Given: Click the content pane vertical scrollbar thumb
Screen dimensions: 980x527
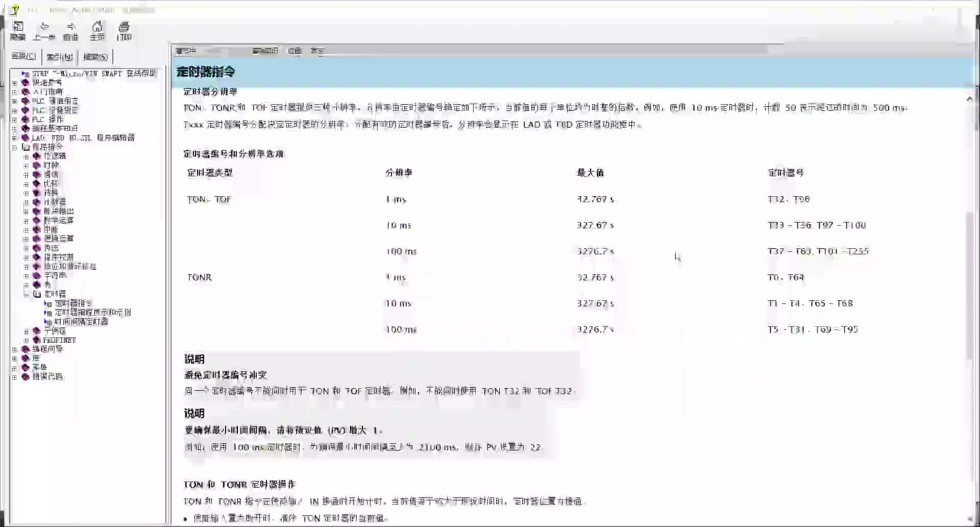Looking at the screenshot, I should click(x=969, y=286).
